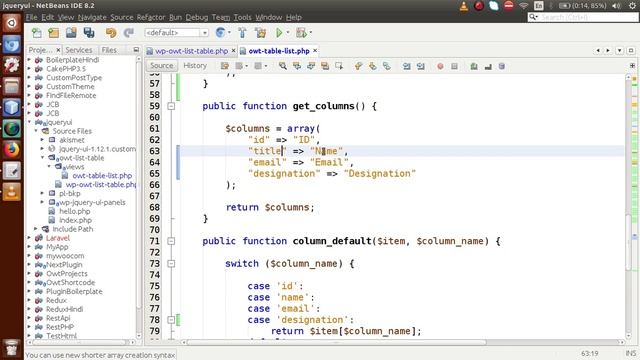Click the Clean and Build icon
This screenshot has height=360, width=640.
(260, 33)
